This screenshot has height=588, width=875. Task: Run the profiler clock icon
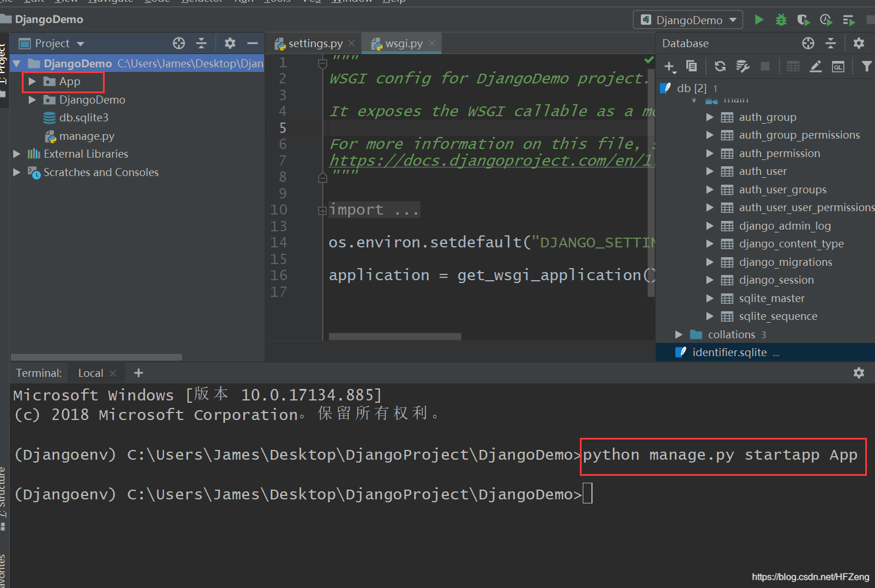coord(826,20)
